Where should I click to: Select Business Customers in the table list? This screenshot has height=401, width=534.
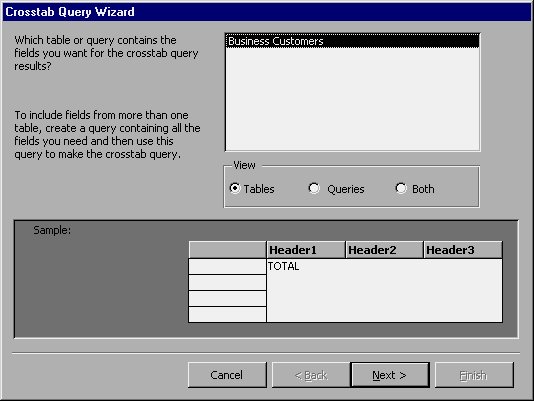click(352, 41)
